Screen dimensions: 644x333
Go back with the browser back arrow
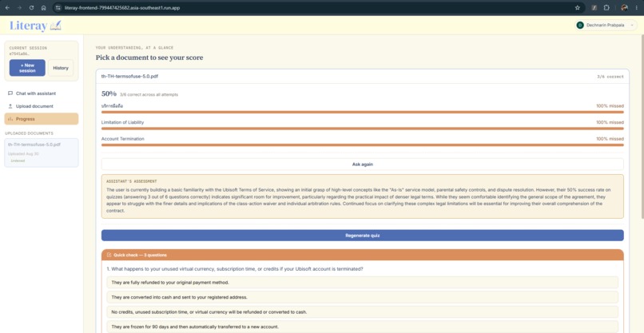pyautogui.click(x=7, y=8)
